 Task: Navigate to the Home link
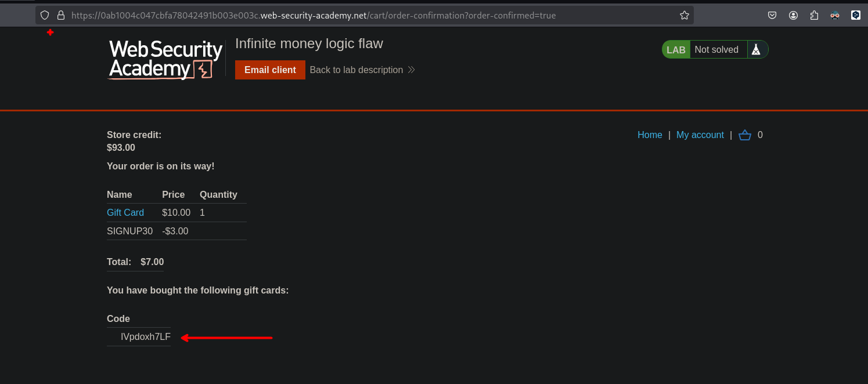(x=650, y=135)
